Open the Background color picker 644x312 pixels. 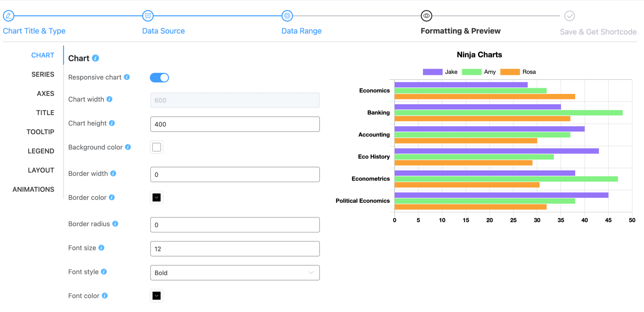[x=156, y=147]
